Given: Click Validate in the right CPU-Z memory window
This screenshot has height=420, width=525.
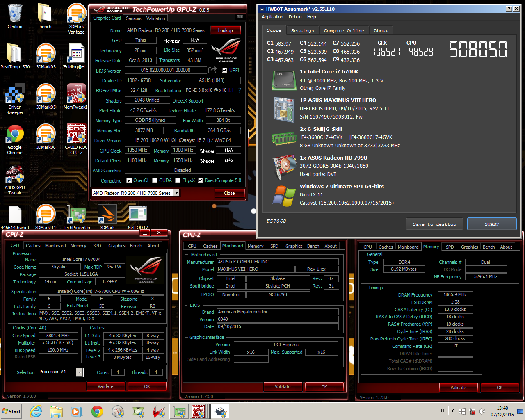Looking at the screenshot, I should pyautogui.click(x=458, y=388).
